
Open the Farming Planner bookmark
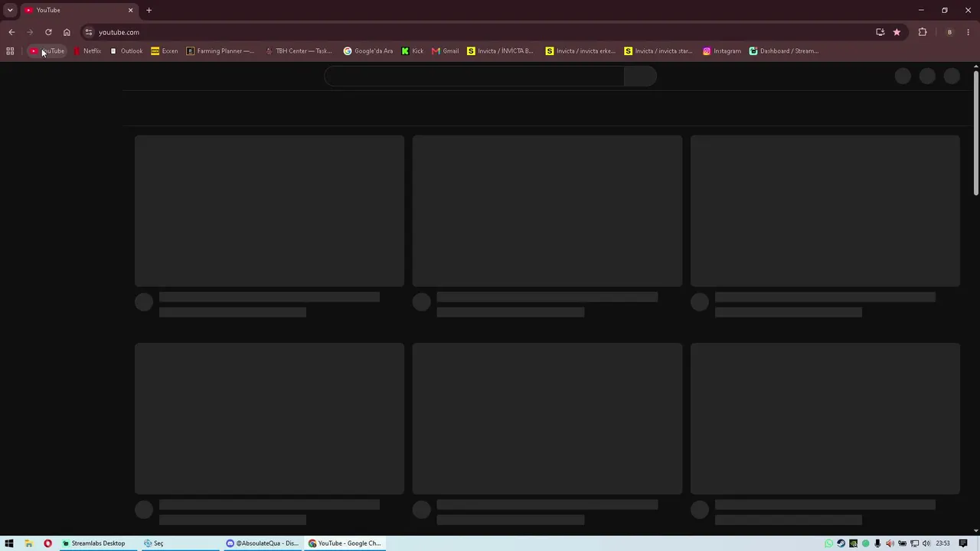pyautogui.click(x=220, y=51)
